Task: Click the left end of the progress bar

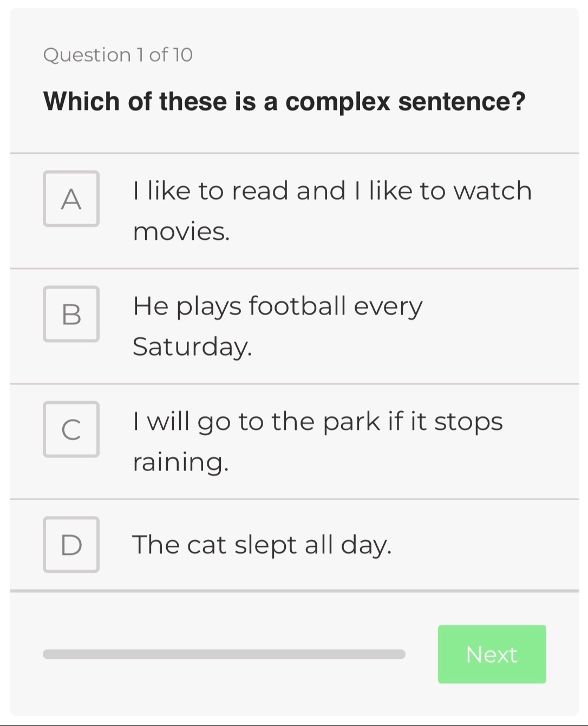Action: (49, 654)
